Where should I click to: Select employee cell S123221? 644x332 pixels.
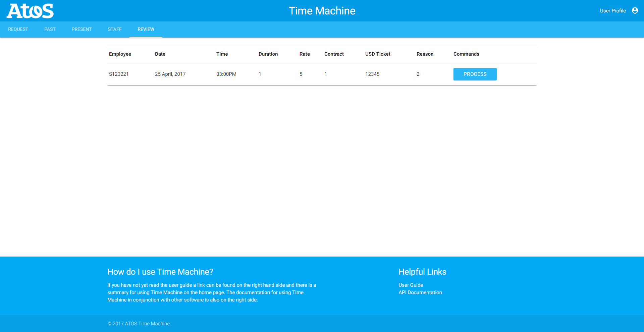119,74
